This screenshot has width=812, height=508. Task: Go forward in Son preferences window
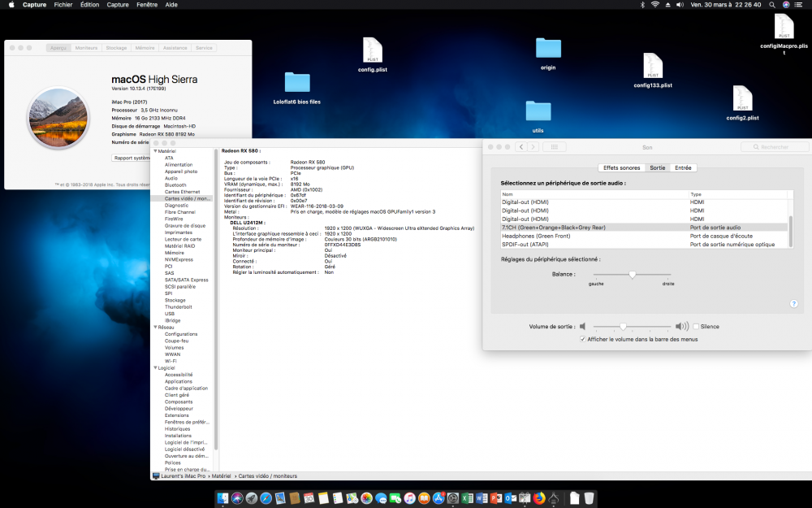pos(533,146)
